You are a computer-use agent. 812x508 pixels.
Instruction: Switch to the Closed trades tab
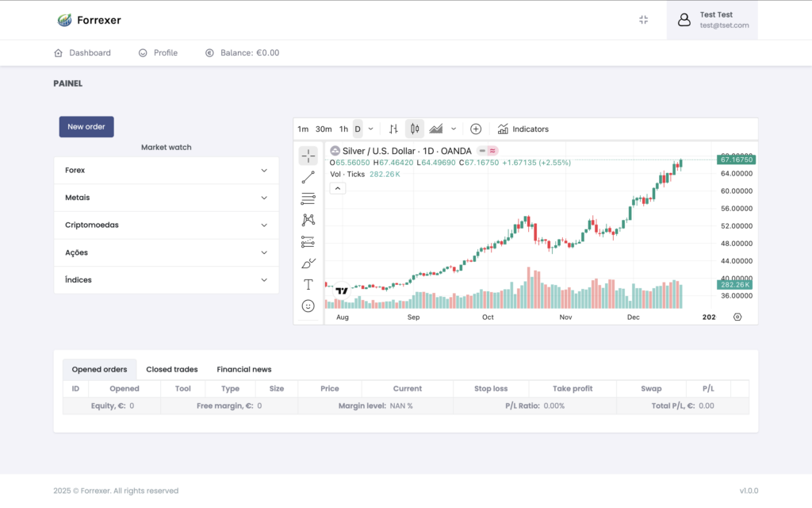[x=172, y=369]
